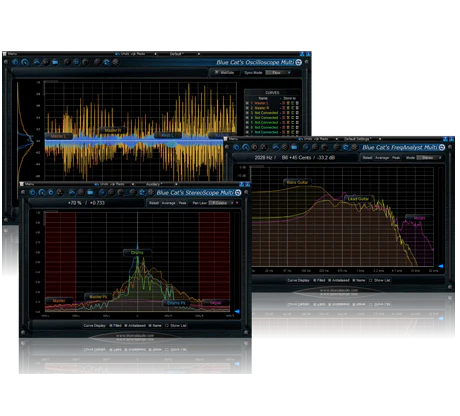The image size is (460, 416).
Task: Open the Mode Stereo dropdown in FreqAnalyst Multi
Action: click(429, 158)
